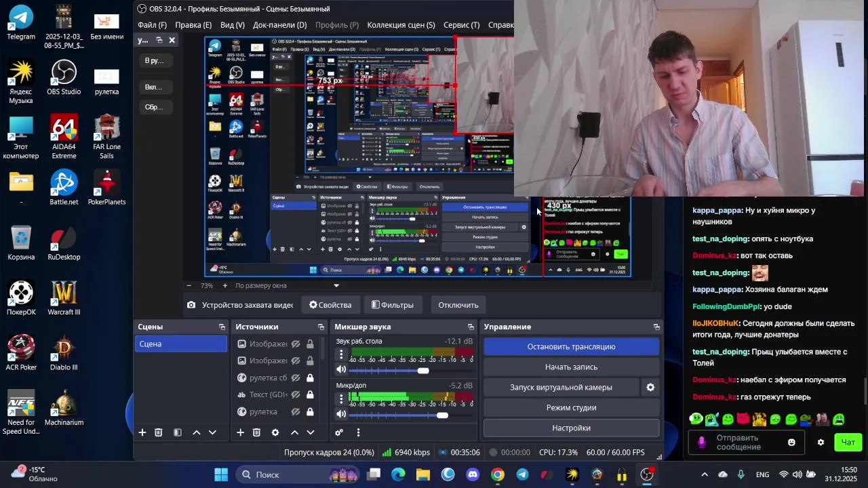The height and width of the screenshot is (488, 868).
Task: Open preview scaling dropdown 'По размеру окна'
Action: (288, 285)
